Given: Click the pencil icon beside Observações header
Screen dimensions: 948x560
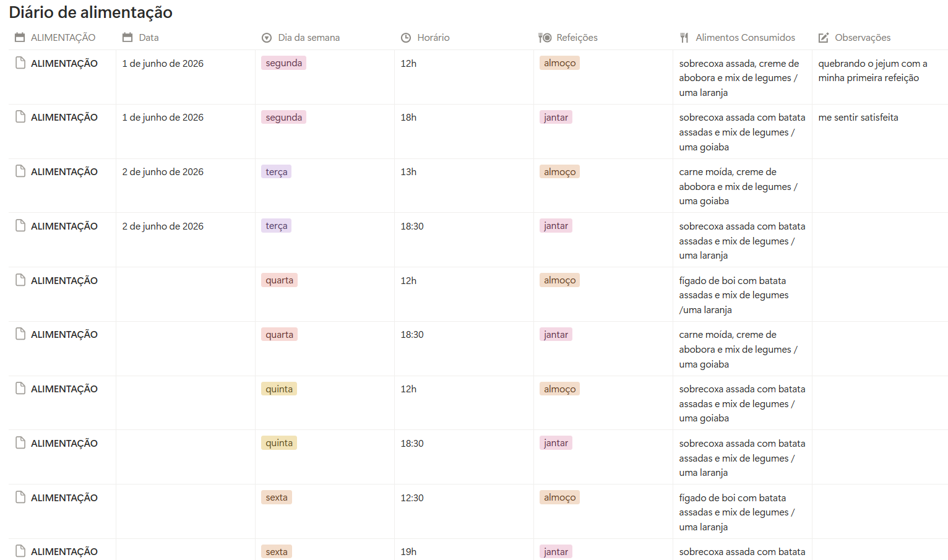Looking at the screenshot, I should click(x=824, y=38).
